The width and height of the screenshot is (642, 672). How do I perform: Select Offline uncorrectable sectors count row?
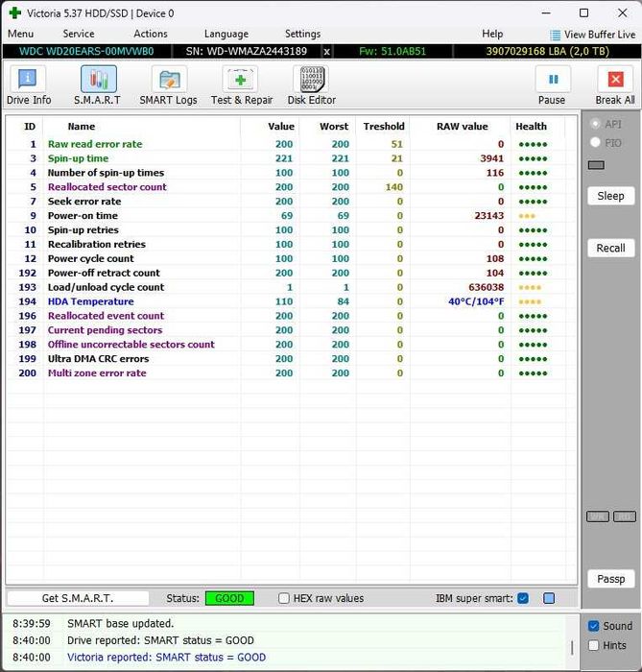point(286,345)
